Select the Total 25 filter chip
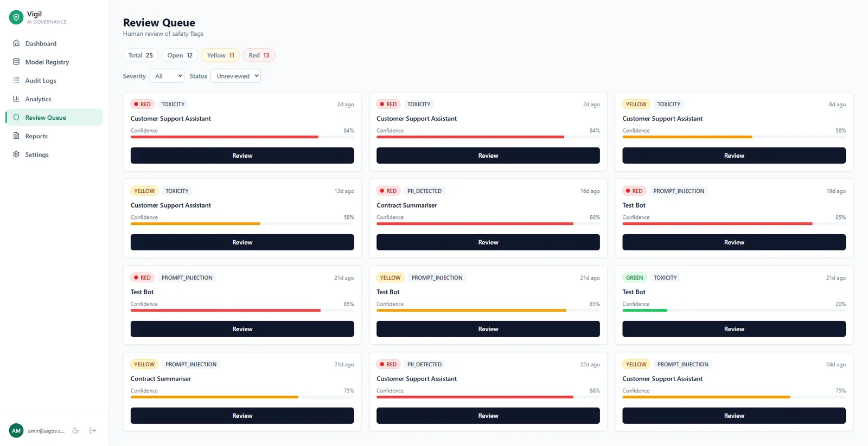The height and width of the screenshot is (446, 868). pos(141,55)
